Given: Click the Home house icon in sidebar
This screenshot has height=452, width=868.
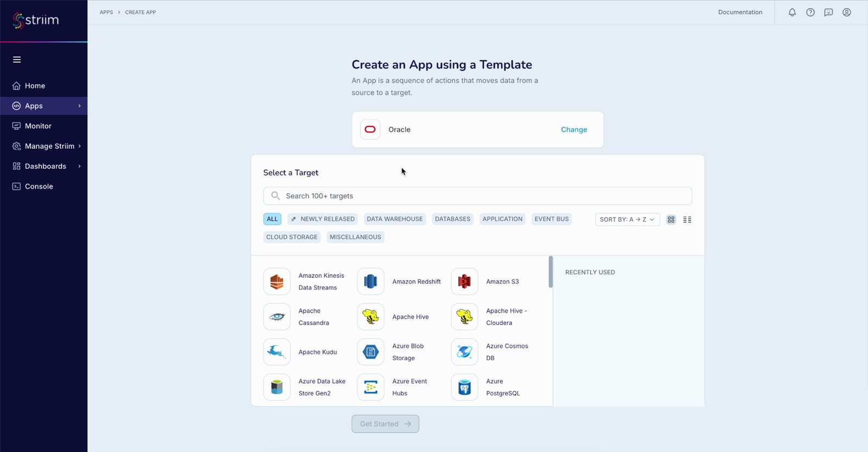Looking at the screenshot, I should (16, 86).
